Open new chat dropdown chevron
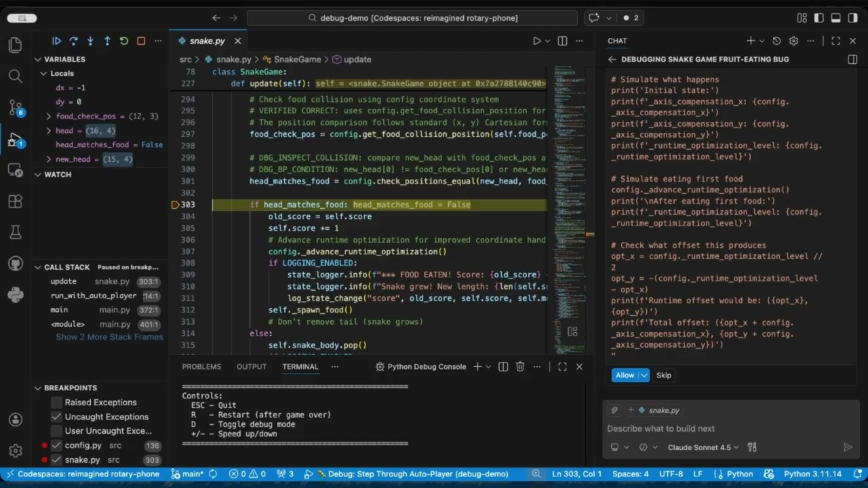Image resolution: width=868 pixels, height=488 pixels. 762,41
